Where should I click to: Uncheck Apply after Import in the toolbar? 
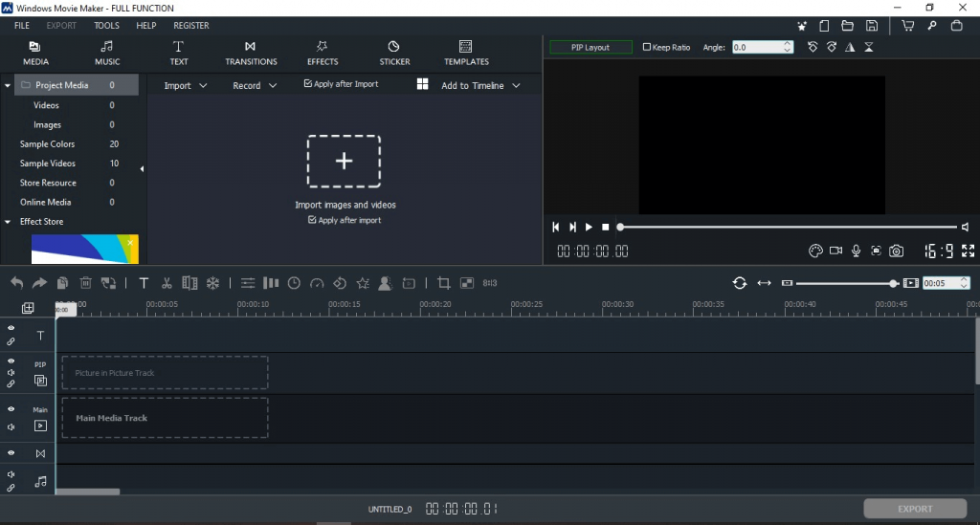coord(308,84)
